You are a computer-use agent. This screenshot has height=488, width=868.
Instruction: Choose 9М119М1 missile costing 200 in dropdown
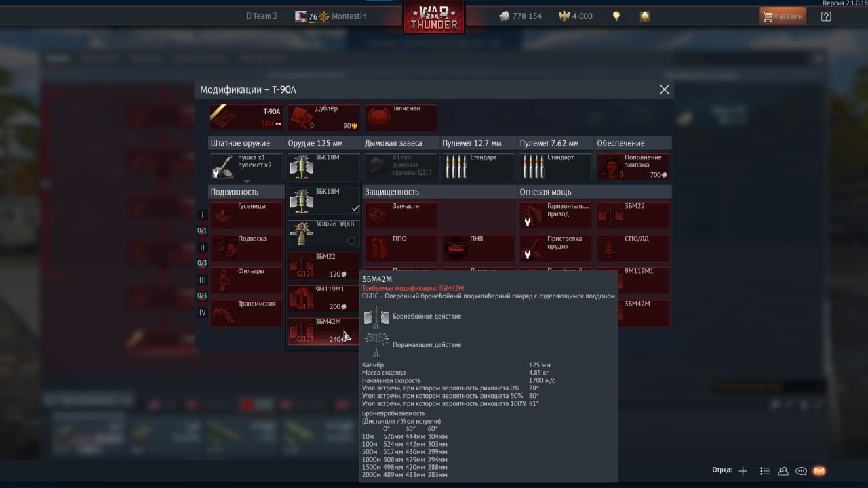324,298
